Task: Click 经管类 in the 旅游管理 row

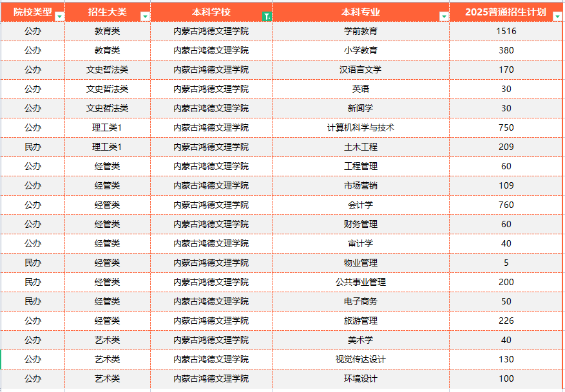Action: (107, 321)
